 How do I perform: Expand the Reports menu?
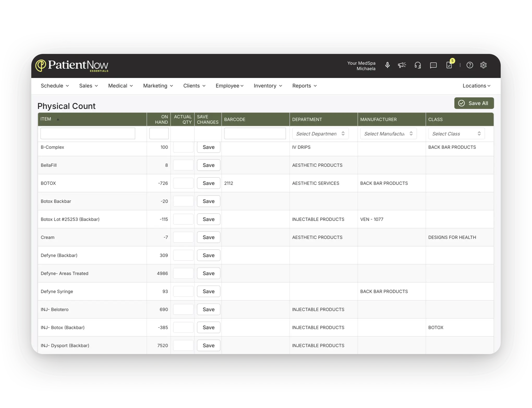(x=304, y=86)
